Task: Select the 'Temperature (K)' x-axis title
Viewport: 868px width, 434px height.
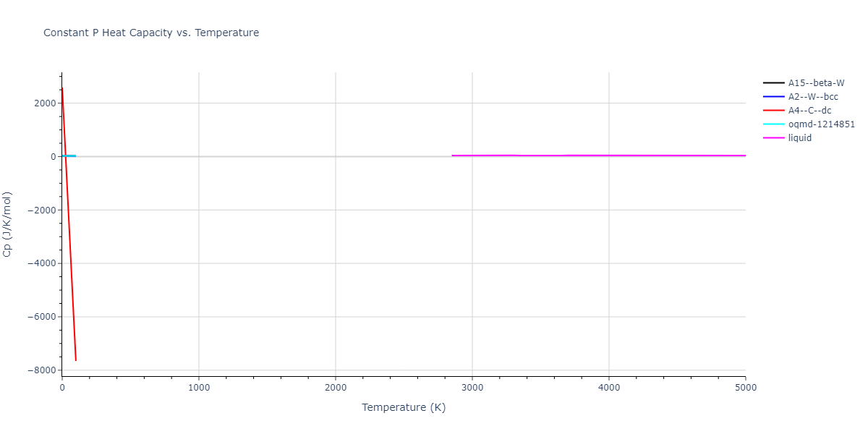Action: point(404,407)
